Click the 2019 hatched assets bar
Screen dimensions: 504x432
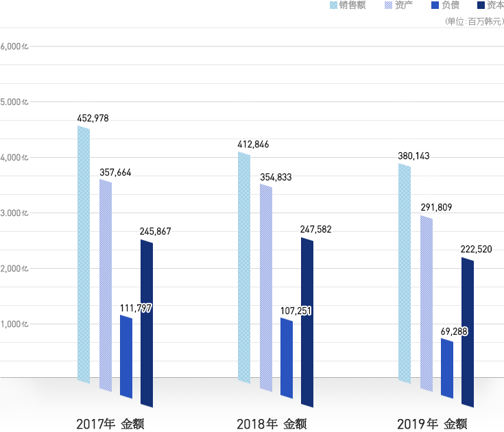427,303
